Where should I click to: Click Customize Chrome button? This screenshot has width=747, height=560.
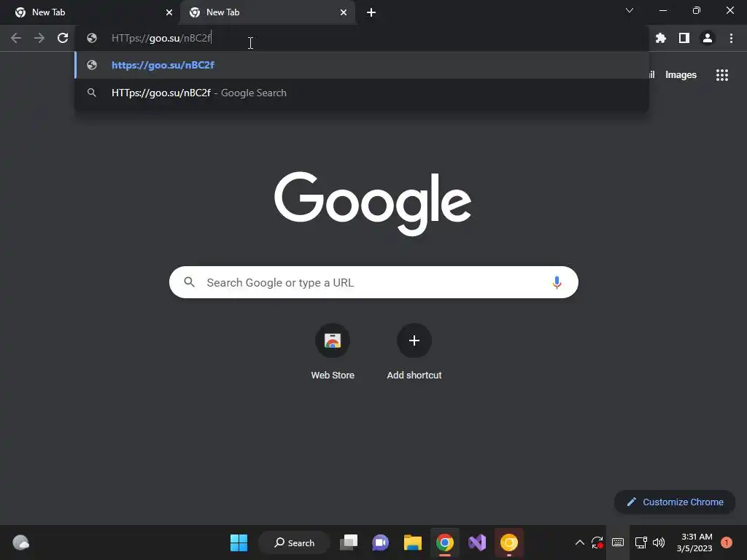(x=675, y=502)
